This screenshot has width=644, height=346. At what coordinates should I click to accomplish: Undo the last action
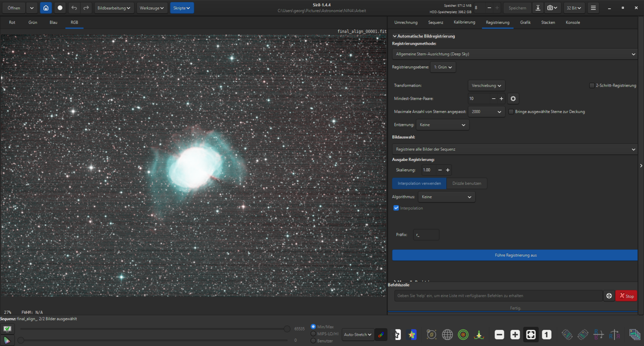pos(74,8)
